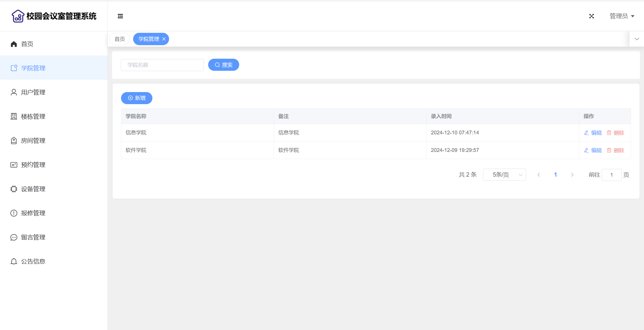This screenshot has height=330, width=644.
Task: Close the 学院管理 tab
Action: coord(164,39)
